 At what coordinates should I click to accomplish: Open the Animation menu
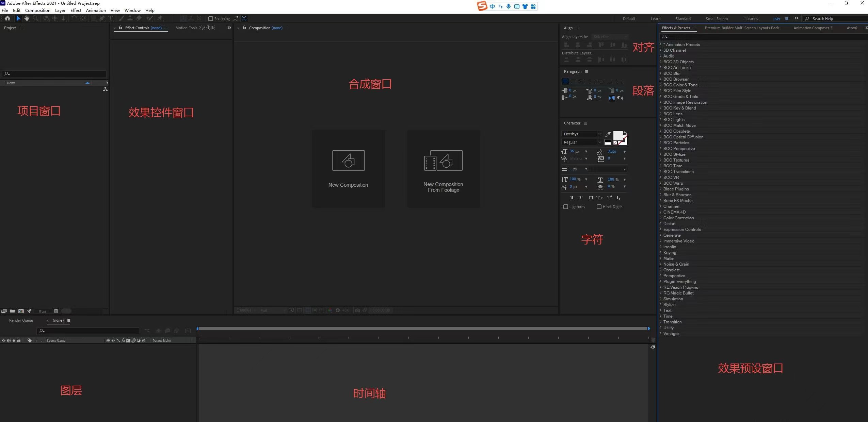click(96, 10)
